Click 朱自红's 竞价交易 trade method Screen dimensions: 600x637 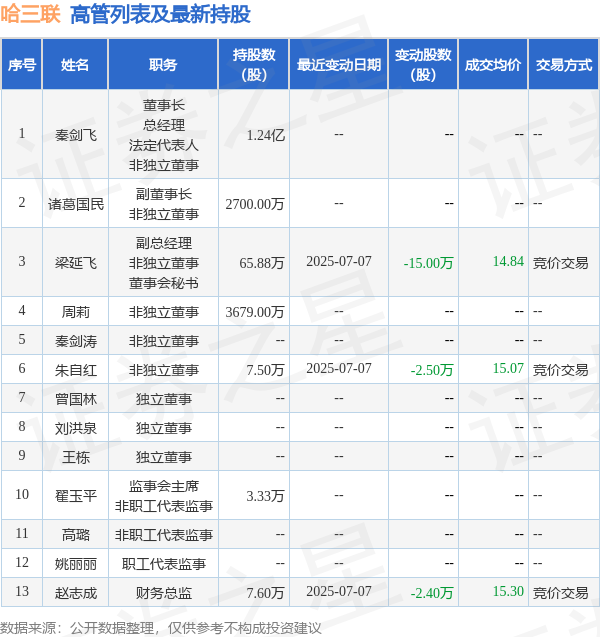tap(560, 370)
